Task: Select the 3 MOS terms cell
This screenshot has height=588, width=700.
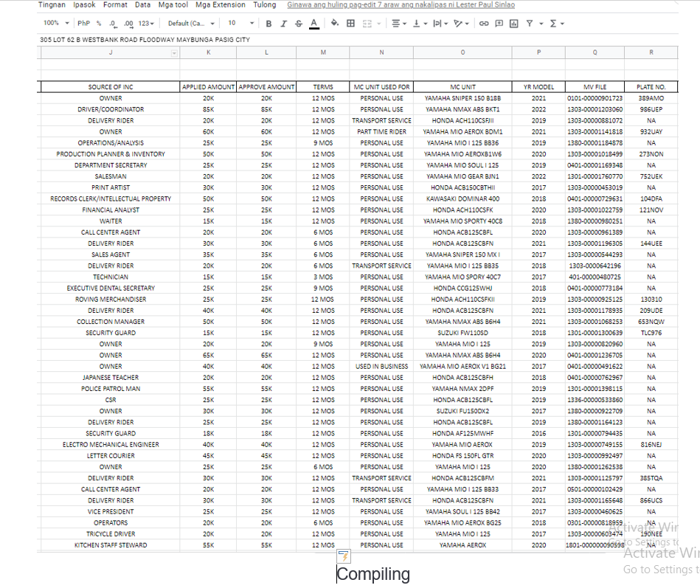Action: point(323,277)
